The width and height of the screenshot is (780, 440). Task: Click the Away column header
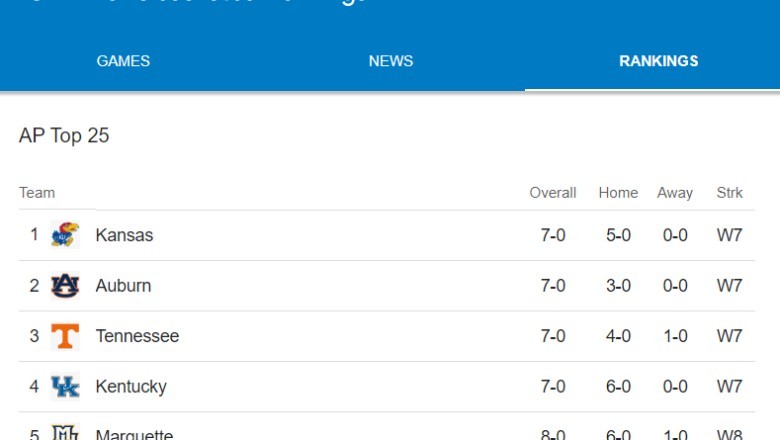(x=675, y=193)
